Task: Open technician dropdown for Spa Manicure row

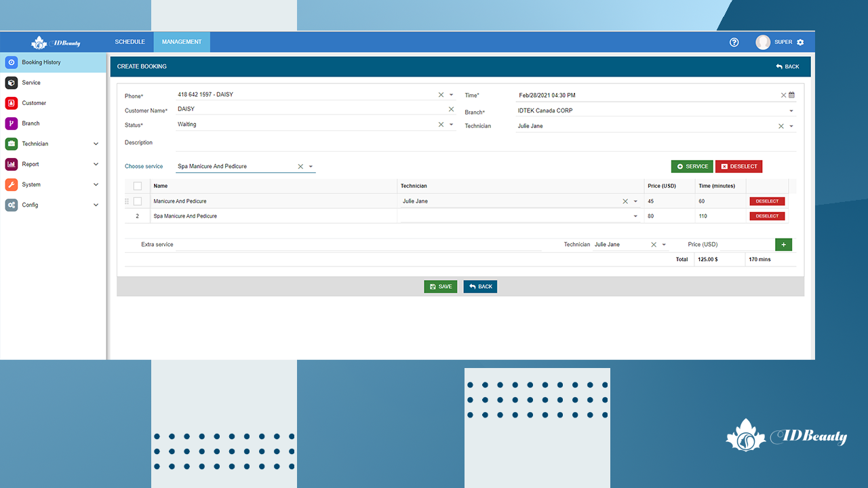Action: point(635,216)
